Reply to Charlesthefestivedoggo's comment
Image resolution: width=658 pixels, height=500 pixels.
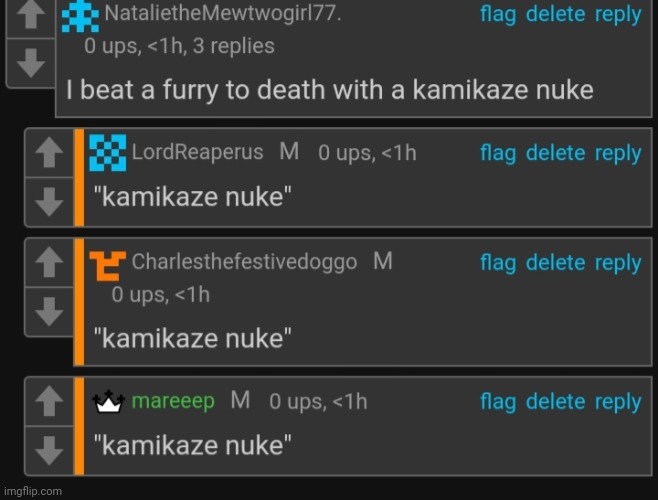(x=618, y=263)
